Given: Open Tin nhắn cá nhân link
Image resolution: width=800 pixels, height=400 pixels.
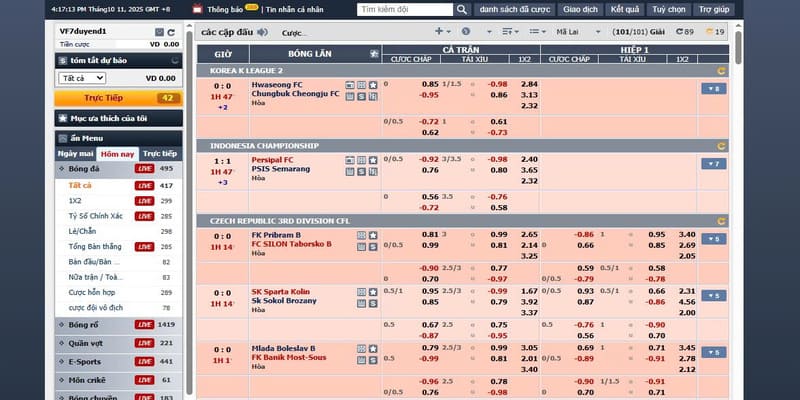Looking at the screenshot, I should click(x=294, y=10).
